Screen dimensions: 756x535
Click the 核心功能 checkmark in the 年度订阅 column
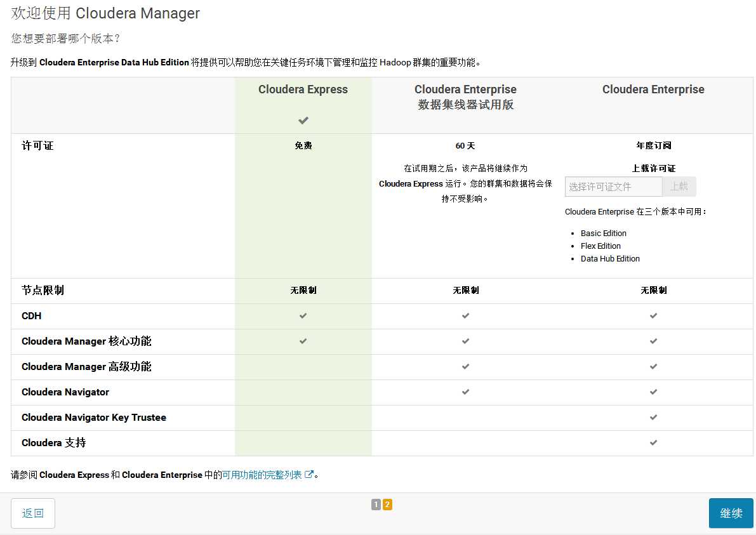653,341
